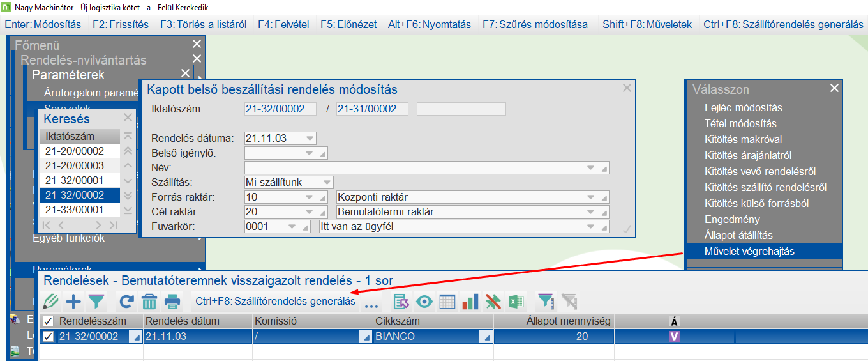The width and height of the screenshot is (868, 361).
Task: Open the Forrás raktár code 10 dropdown
Action: (310, 197)
